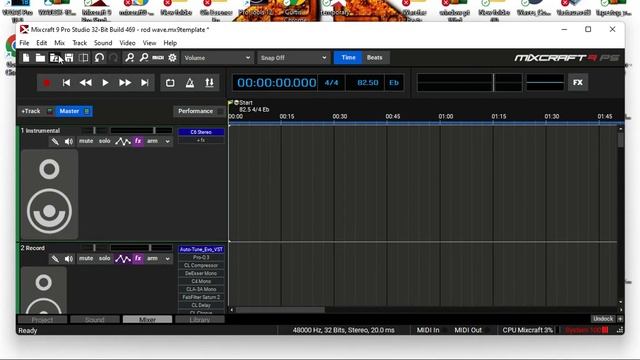Viewport: 640px width, 360px height.
Task: Open the automation type dropdown showing Volume
Action: (x=217, y=58)
